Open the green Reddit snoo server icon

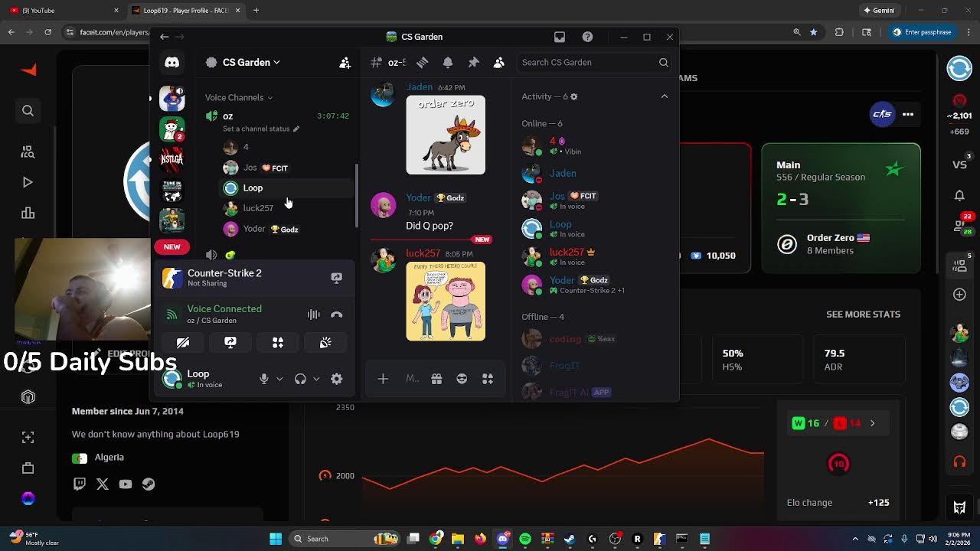pos(171,129)
